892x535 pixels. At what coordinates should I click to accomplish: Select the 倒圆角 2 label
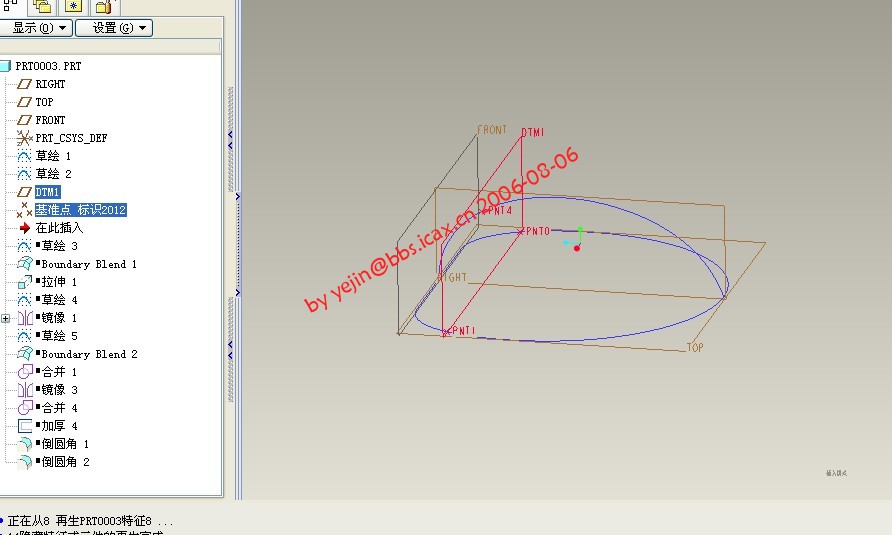click(x=65, y=462)
